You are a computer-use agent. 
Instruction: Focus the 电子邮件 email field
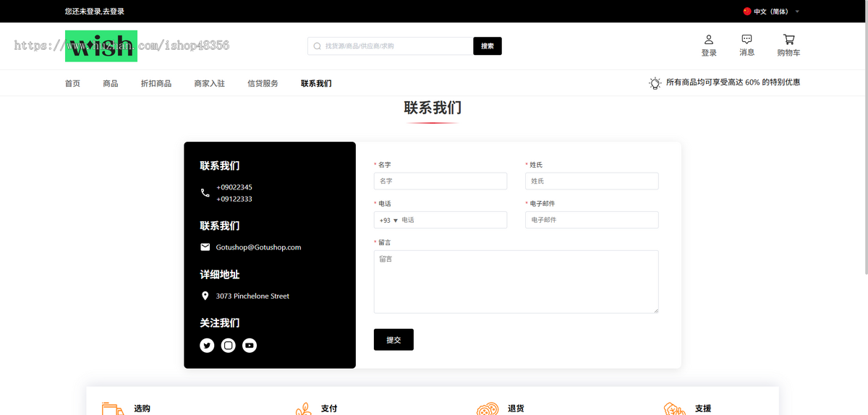pyautogui.click(x=592, y=220)
